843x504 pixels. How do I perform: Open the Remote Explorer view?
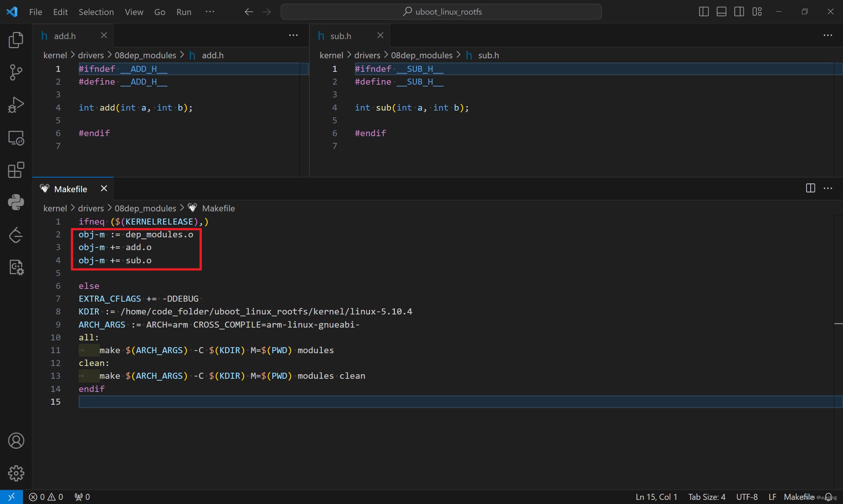(x=16, y=138)
